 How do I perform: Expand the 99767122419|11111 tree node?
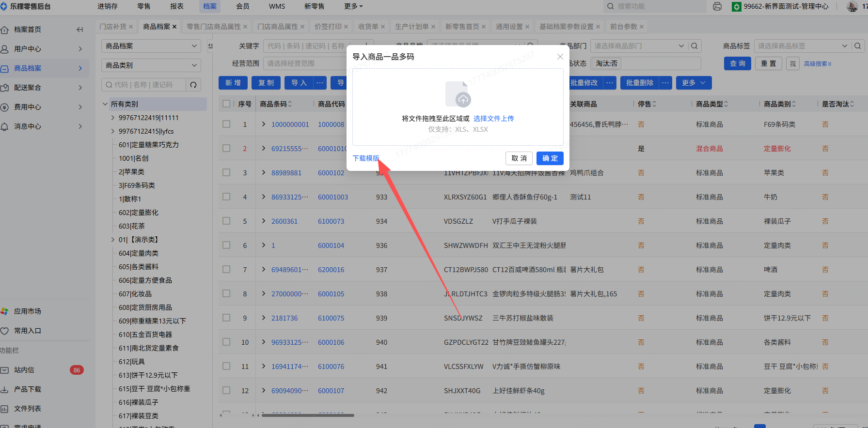(113, 118)
